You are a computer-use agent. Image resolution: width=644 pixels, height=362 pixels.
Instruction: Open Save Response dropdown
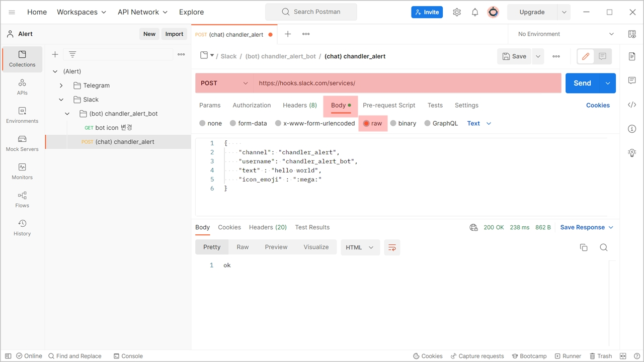click(587, 227)
